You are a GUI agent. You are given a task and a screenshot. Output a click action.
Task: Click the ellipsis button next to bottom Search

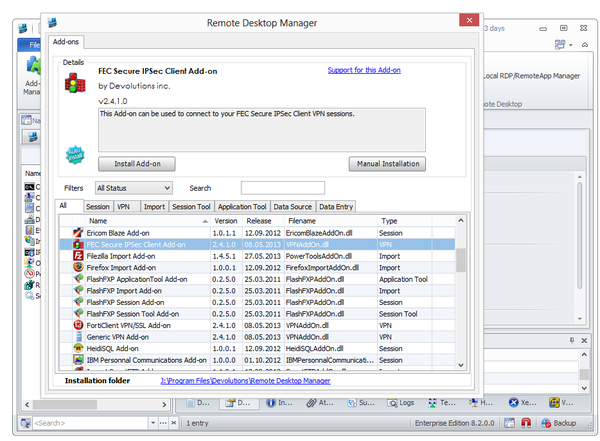pyautogui.click(x=163, y=423)
